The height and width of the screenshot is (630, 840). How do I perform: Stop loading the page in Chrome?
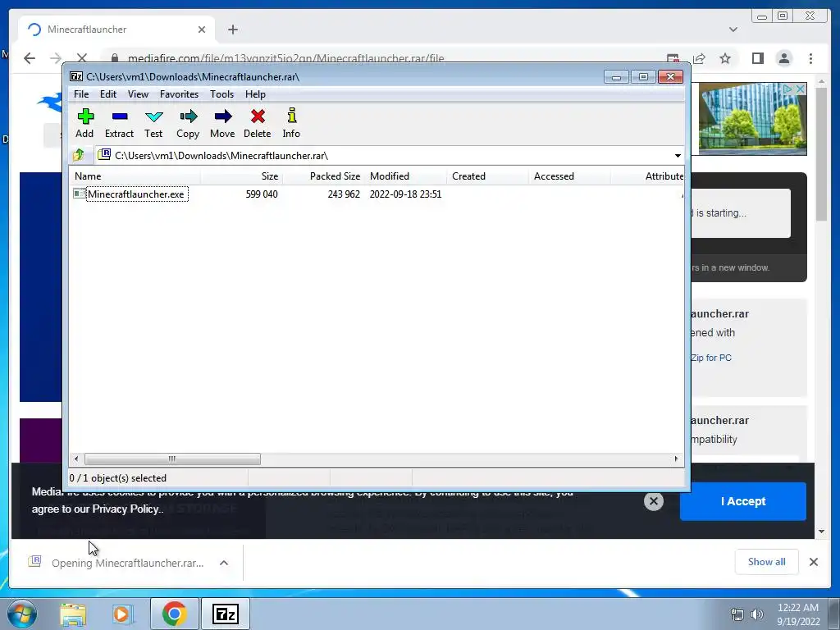coord(81,58)
